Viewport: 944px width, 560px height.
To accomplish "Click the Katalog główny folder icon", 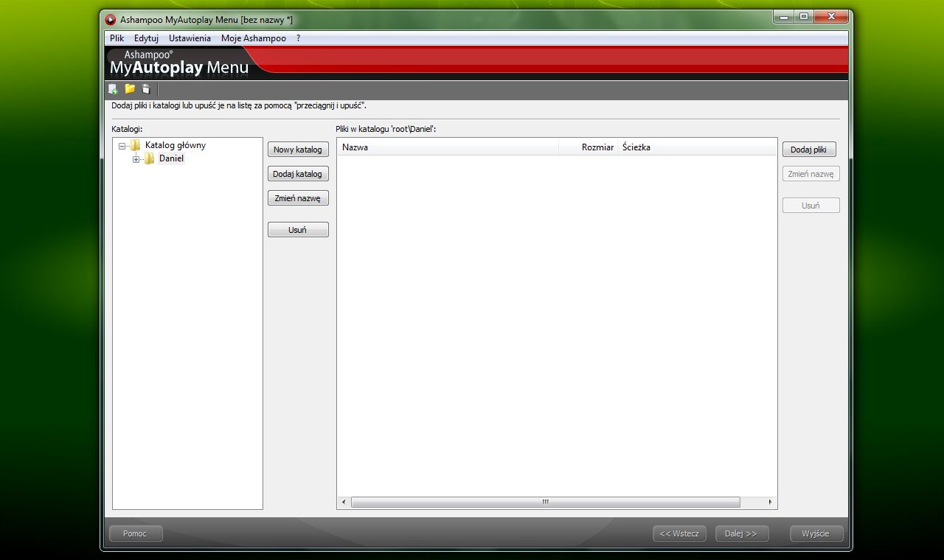I will pyautogui.click(x=135, y=145).
